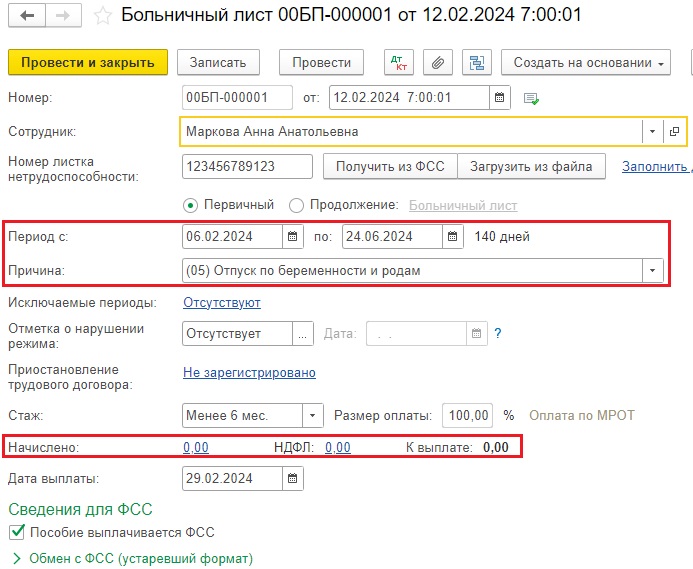Click Причина field Отпуск по беременности
The image size is (693, 569).
click(x=412, y=271)
